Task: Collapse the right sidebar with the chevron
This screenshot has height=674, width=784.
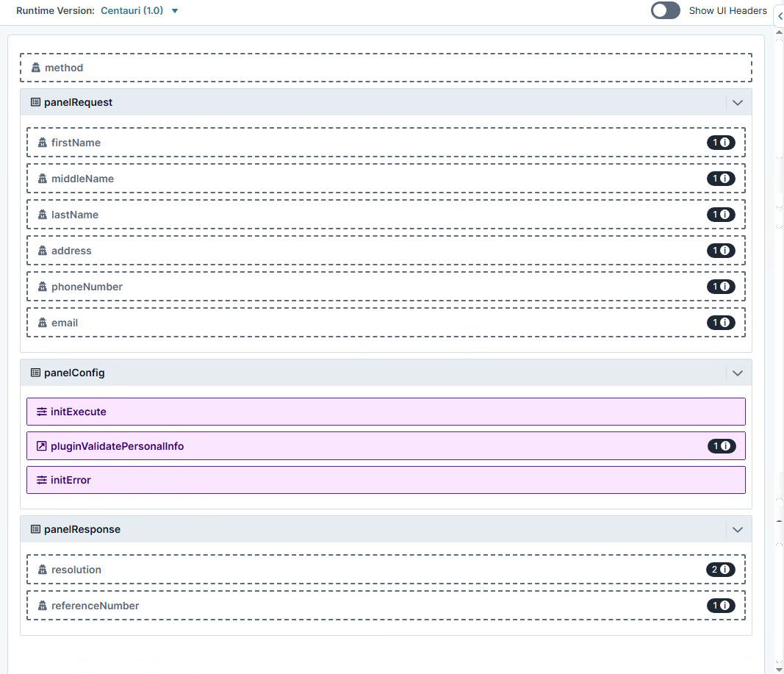Action: click(x=779, y=15)
